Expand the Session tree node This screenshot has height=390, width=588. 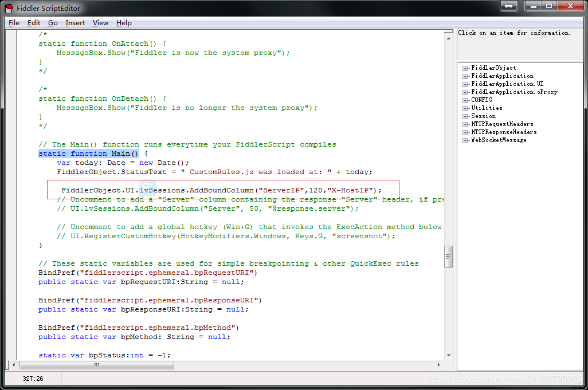click(x=465, y=116)
